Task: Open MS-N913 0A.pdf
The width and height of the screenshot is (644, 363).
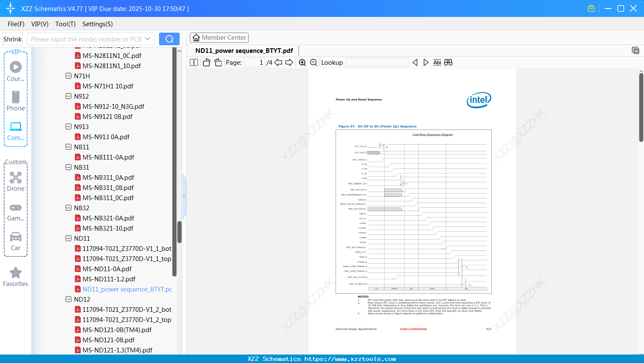Action: tap(106, 137)
